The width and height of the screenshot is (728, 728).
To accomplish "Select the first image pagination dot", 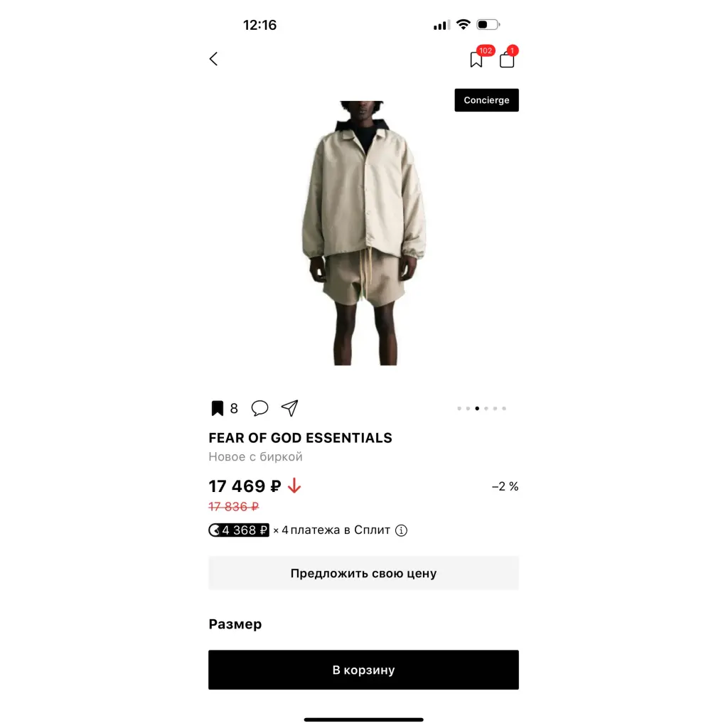I will [x=459, y=409].
